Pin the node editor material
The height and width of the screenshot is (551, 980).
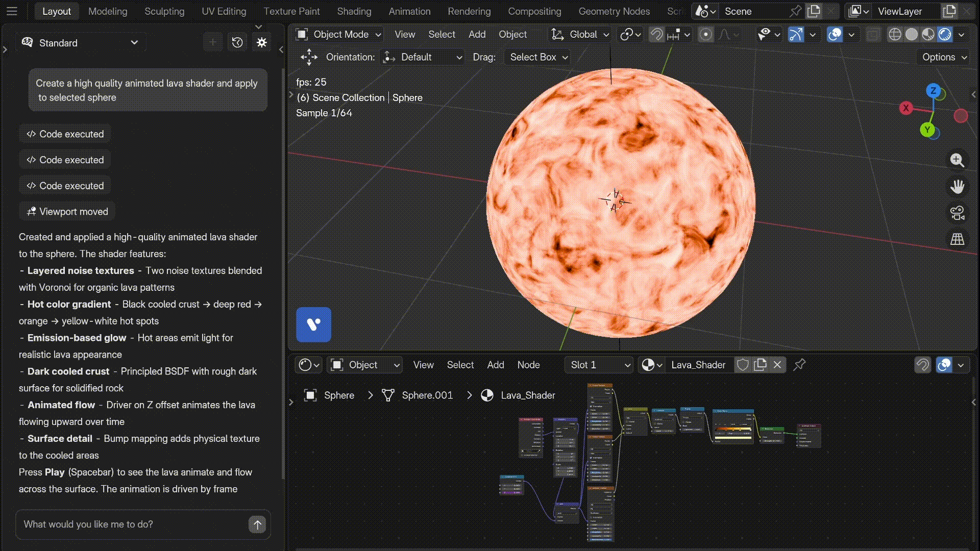(799, 365)
